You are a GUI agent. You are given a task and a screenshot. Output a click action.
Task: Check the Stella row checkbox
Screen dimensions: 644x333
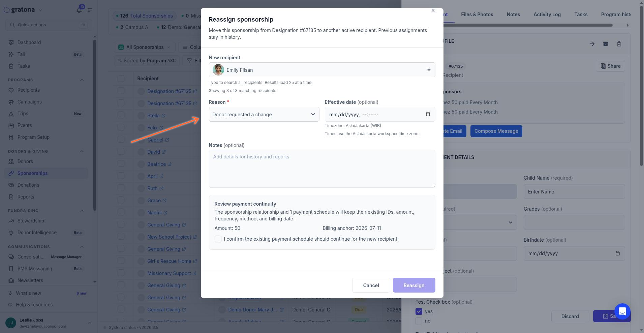click(121, 115)
